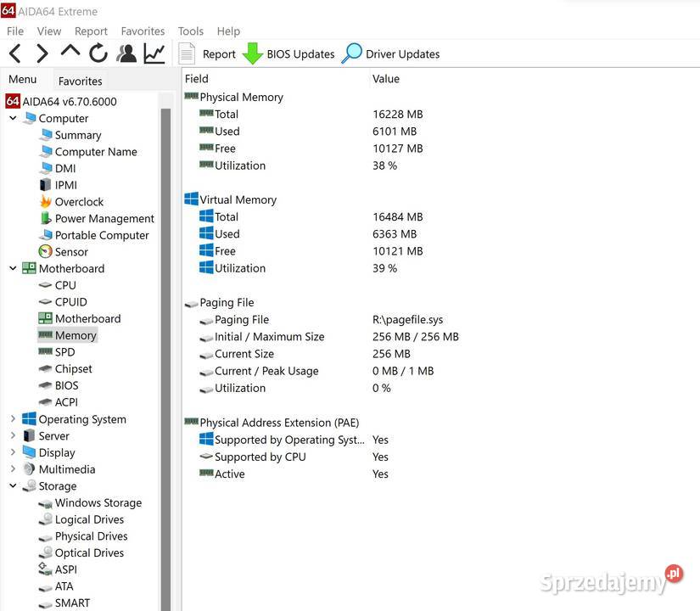Select the Sensor gauge icon
This screenshot has width=700, height=611.
click(x=46, y=251)
